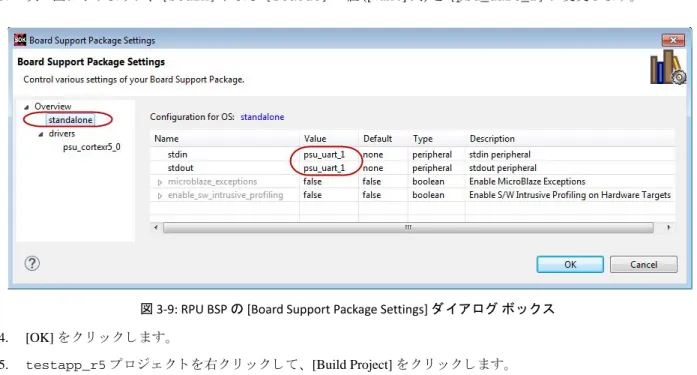Collapse the Overview tree node
The width and height of the screenshot is (697, 375).
tap(27, 107)
